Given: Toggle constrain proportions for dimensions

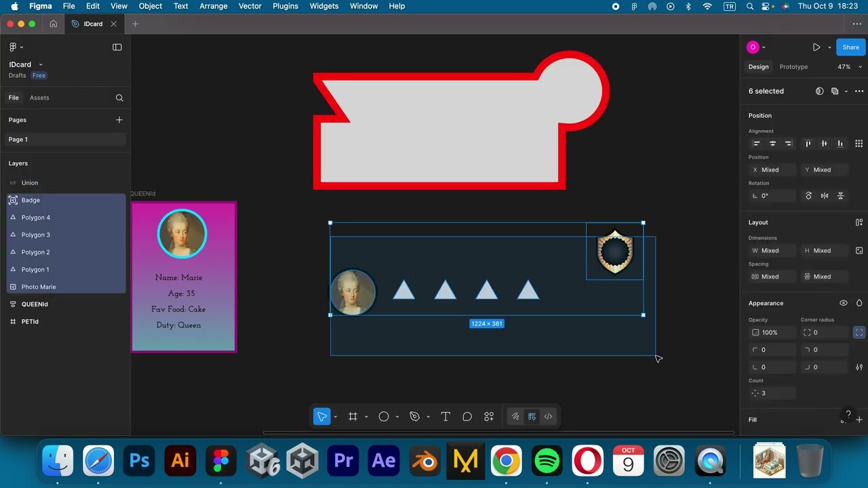Looking at the screenshot, I should pyautogui.click(x=859, y=251).
